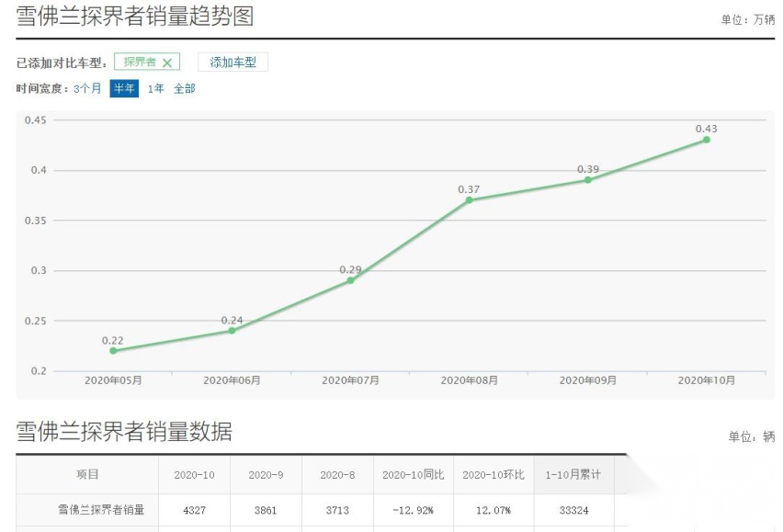Click the 项目 column header

click(87, 475)
